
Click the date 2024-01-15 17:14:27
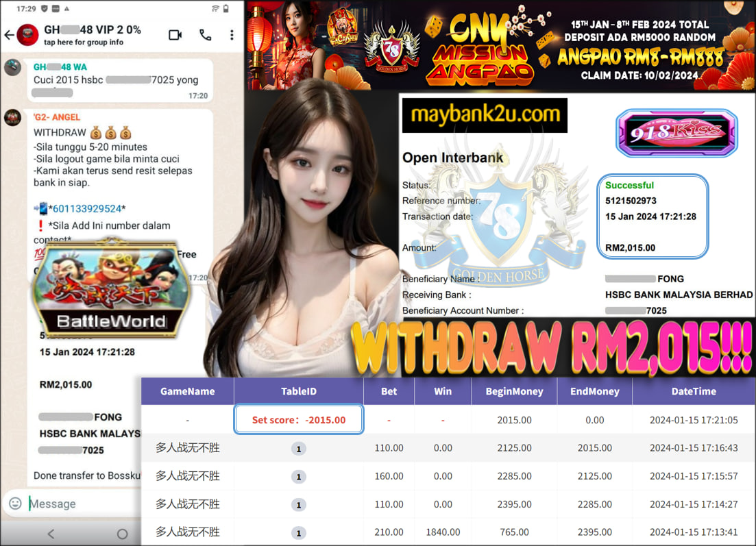tap(694, 504)
